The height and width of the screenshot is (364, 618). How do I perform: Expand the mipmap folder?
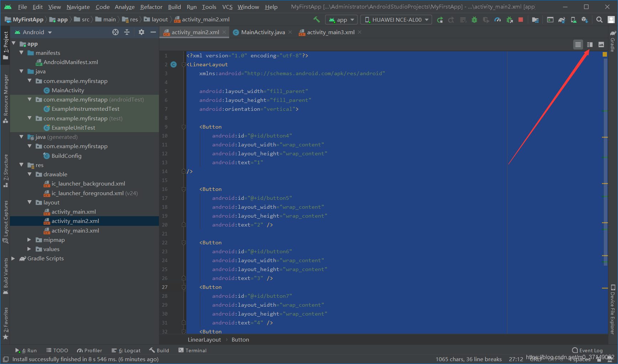coord(30,240)
